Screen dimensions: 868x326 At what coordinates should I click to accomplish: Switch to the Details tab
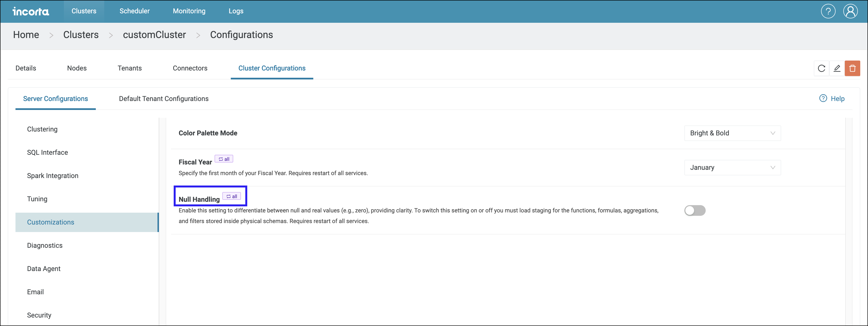pos(26,68)
